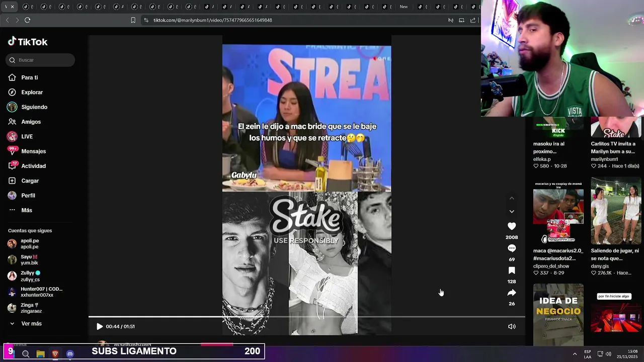This screenshot has width=644, height=362.
Task: Save video with bookmark icon
Action: point(512,270)
